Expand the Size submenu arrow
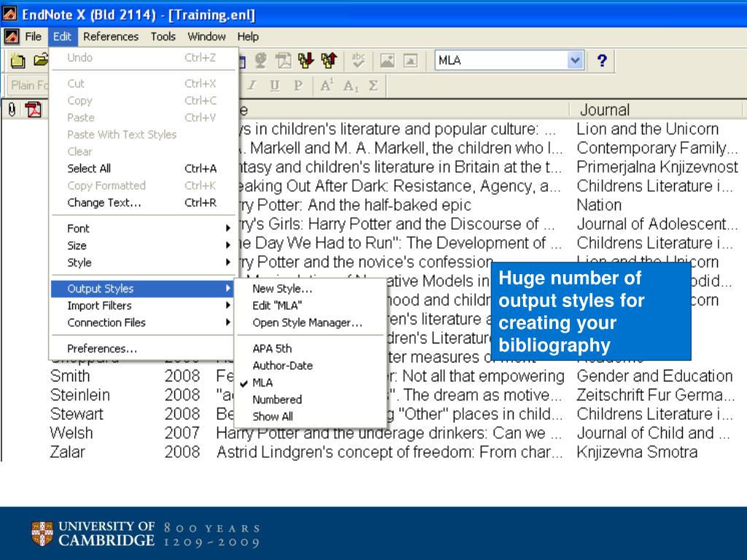 pos(228,245)
